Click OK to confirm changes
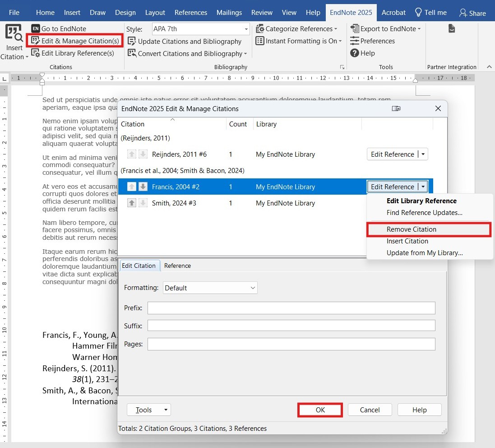Viewport: 495px width, 448px height. coord(320,410)
